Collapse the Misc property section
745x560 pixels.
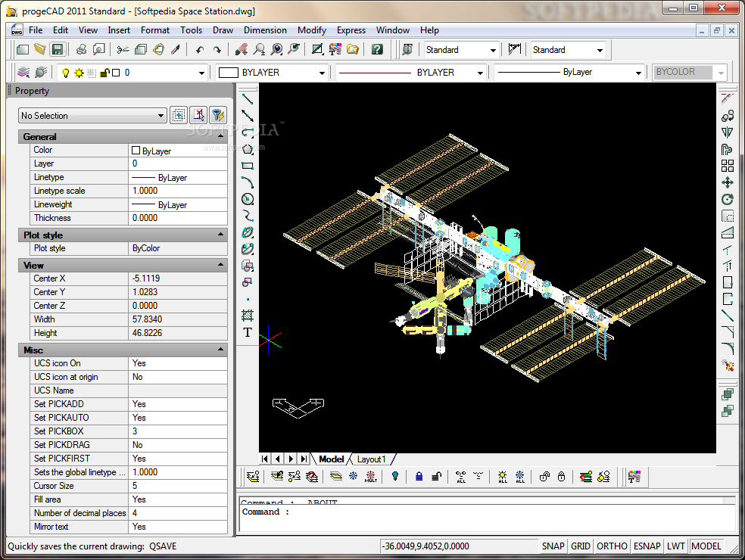[220, 350]
